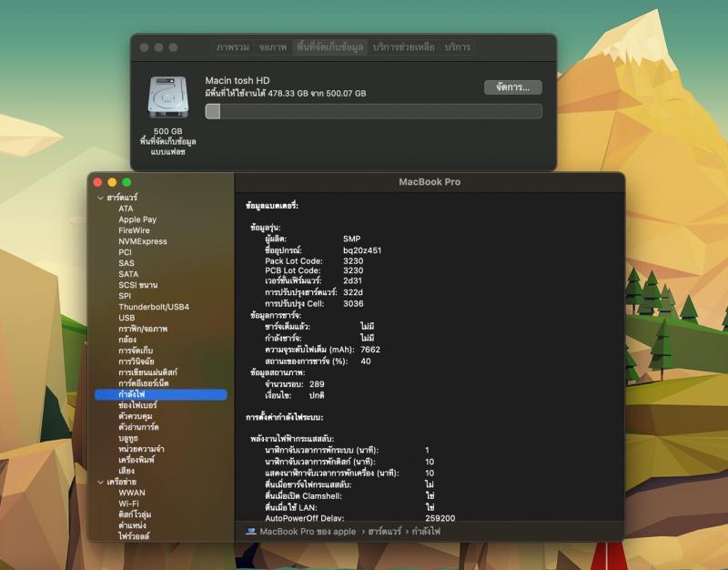Select SATA in the sidebar
This screenshot has height=570, width=728.
128,274
